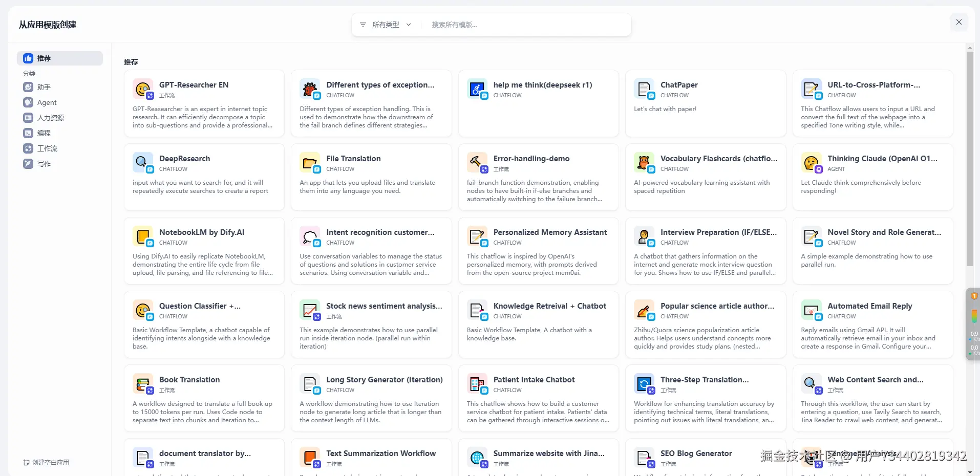The image size is (980, 476).
Task: Click the Thinking Claude emoji icon
Action: tap(812, 163)
